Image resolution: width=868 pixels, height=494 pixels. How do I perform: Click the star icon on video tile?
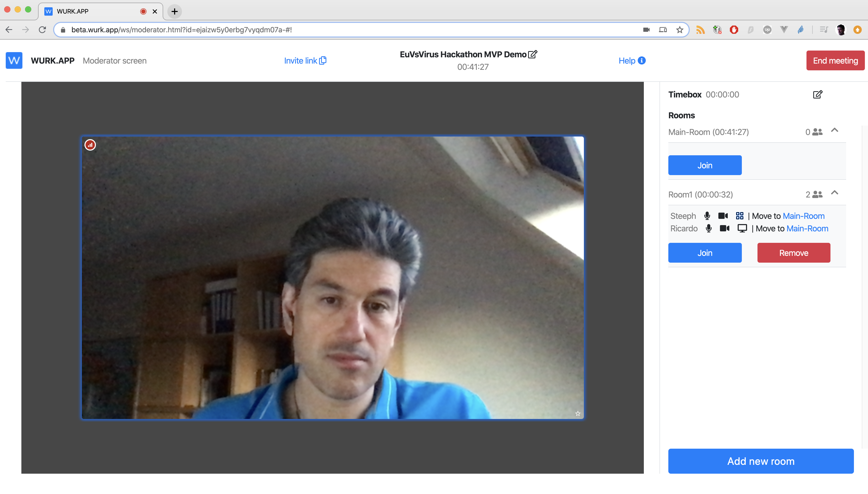click(x=578, y=413)
